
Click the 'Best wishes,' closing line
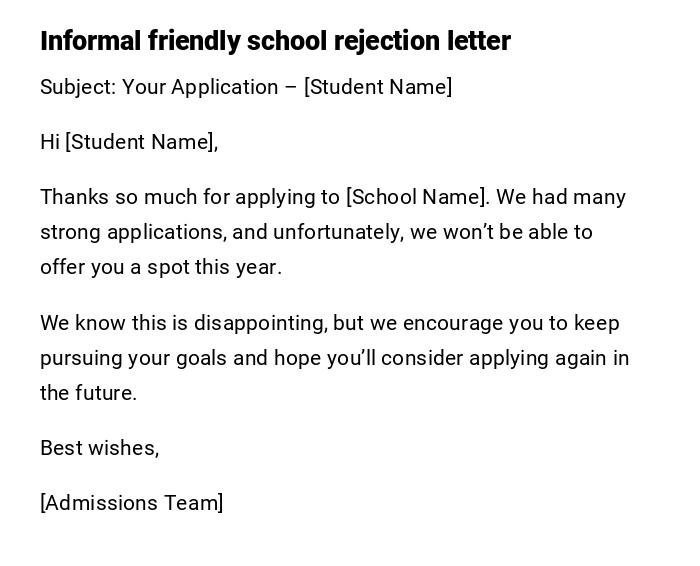coord(100,448)
